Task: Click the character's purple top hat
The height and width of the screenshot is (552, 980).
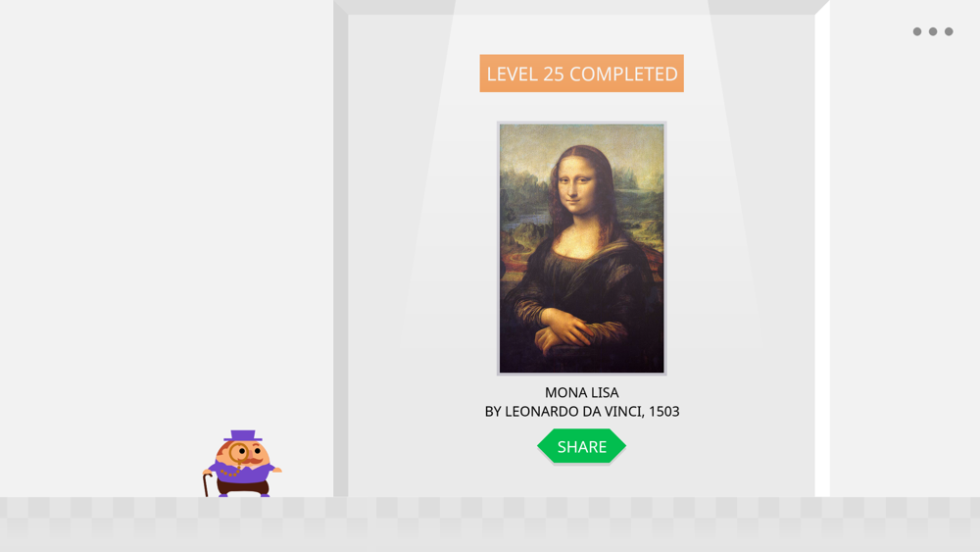Action: pos(243,435)
